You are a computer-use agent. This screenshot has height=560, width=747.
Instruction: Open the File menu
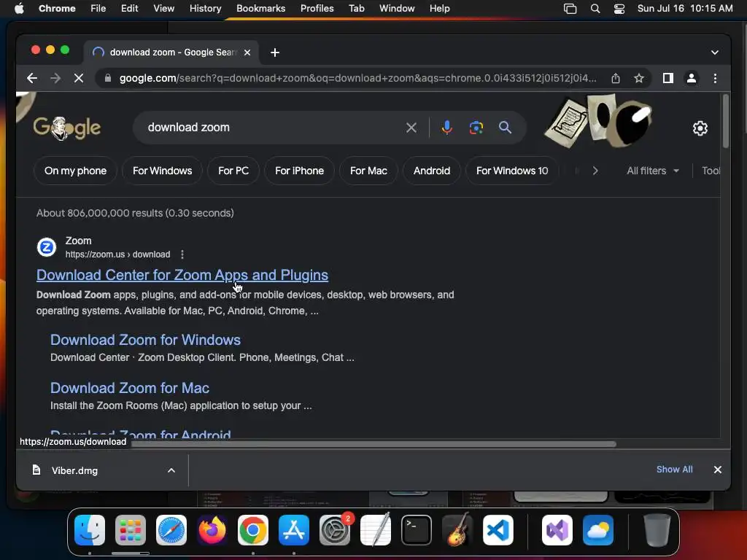click(98, 9)
